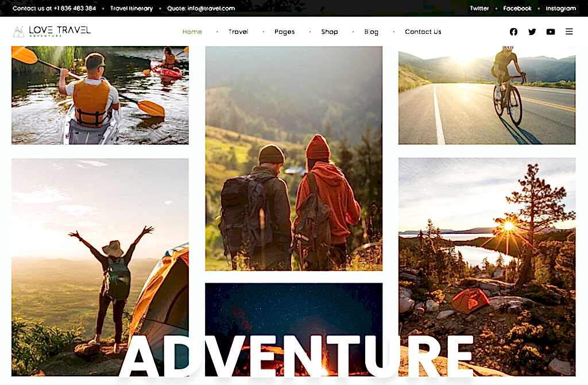Open the Twitter bird icon

coord(532,32)
